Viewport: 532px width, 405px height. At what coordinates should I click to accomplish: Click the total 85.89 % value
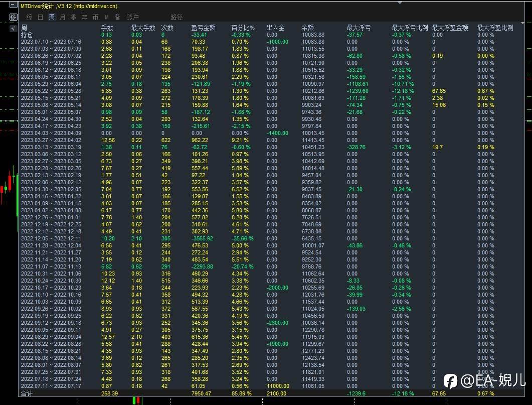[242, 394]
